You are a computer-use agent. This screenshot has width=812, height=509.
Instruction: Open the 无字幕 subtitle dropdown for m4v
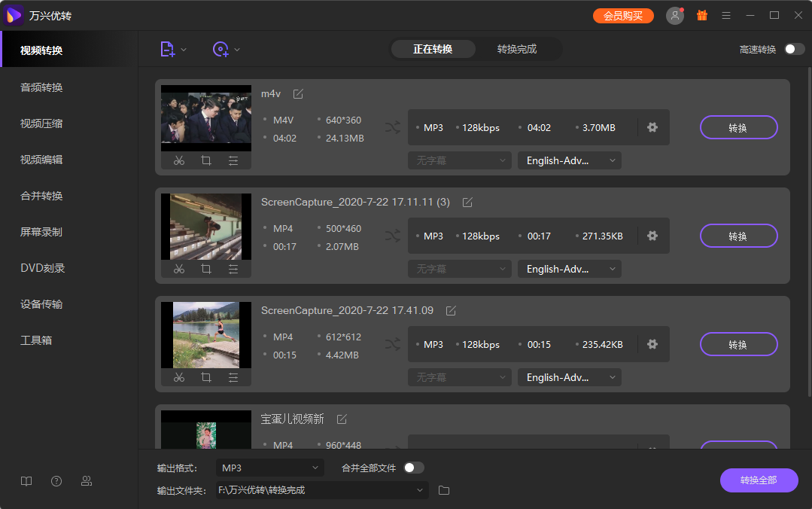coord(459,160)
